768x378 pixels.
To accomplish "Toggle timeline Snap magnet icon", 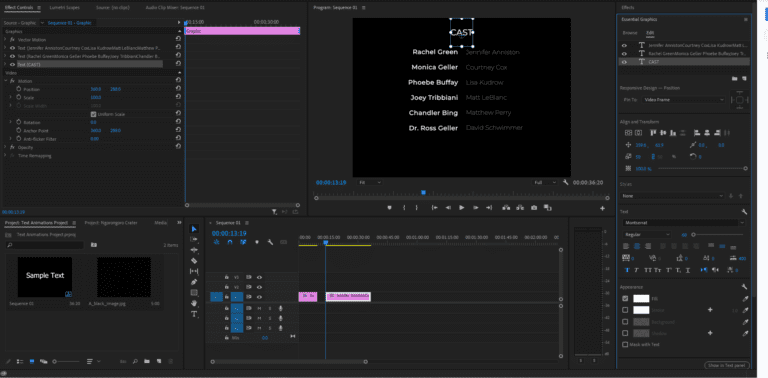I will click(x=230, y=242).
